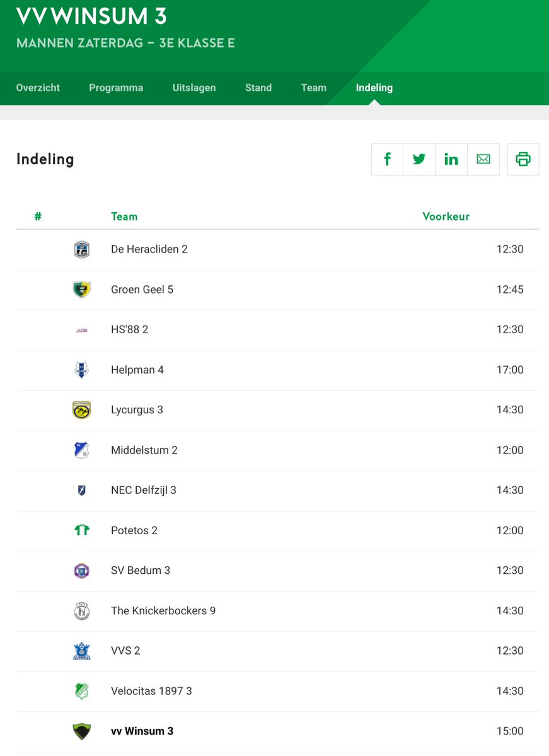This screenshot has width=549, height=756.
Task: Select the Indeling tab
Action: point(374,88)
